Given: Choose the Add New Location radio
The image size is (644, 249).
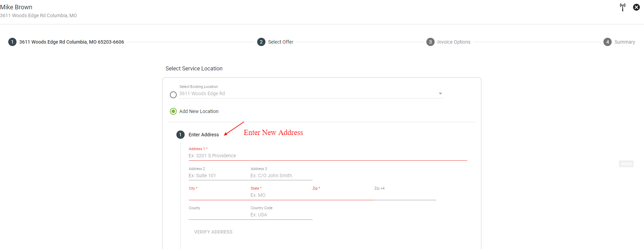Looking at the screenshot, I should 173,111.
